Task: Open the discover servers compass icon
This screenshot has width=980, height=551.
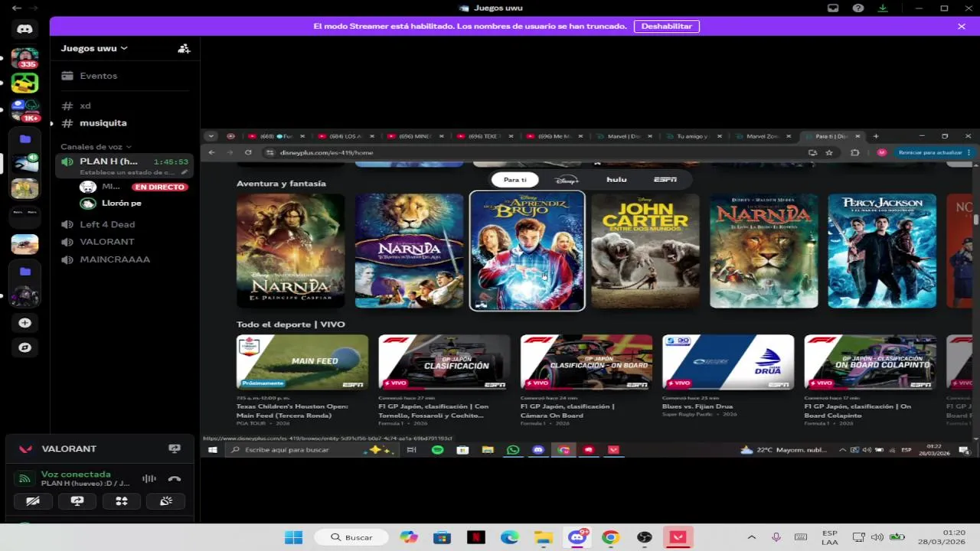Action: click(24, 347)
